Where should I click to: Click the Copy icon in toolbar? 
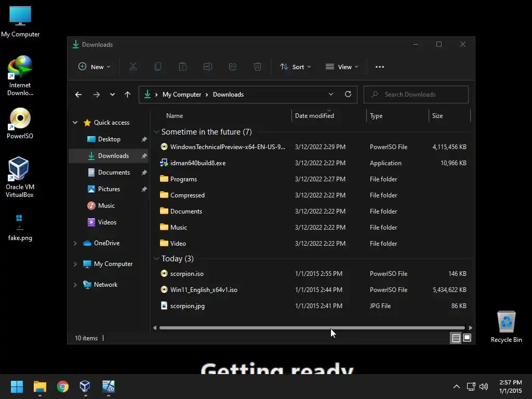click(158, 67)
